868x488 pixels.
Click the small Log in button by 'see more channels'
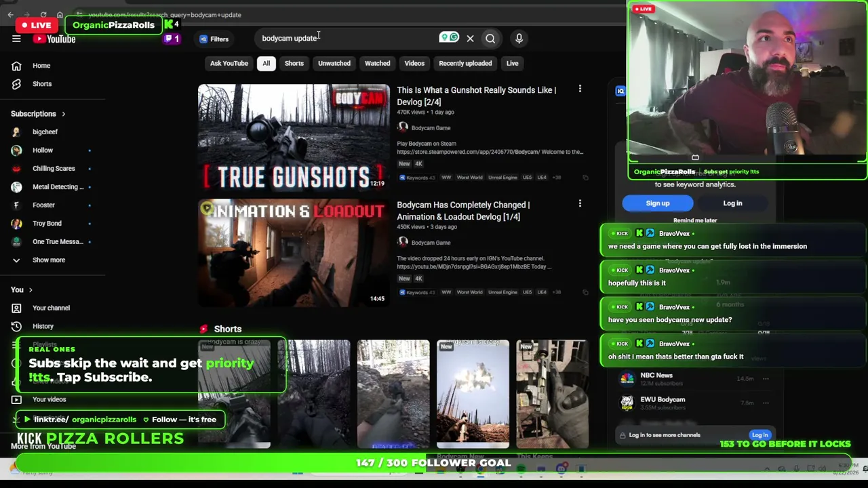(759, 435)
